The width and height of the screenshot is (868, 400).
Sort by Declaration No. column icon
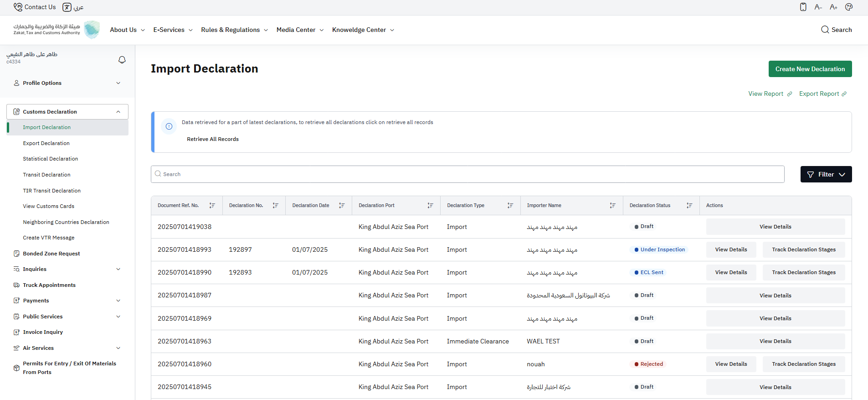(x=276, y=206)
